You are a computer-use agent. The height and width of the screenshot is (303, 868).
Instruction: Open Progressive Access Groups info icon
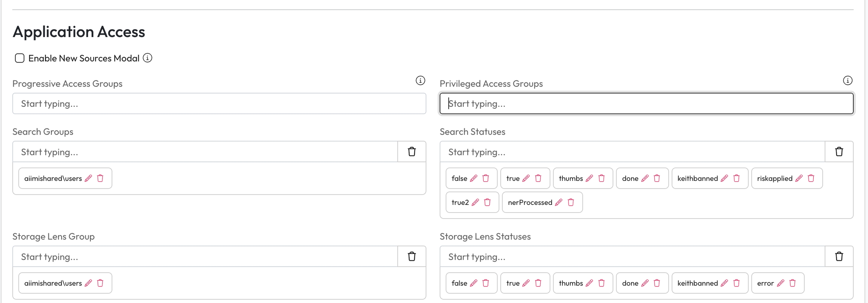pos(420,80)
